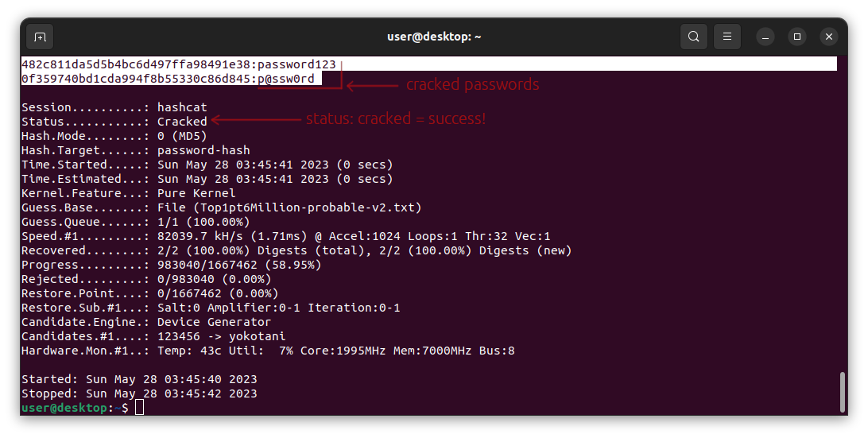Click the Status Cracked line
868x438 pixels.
114,122
